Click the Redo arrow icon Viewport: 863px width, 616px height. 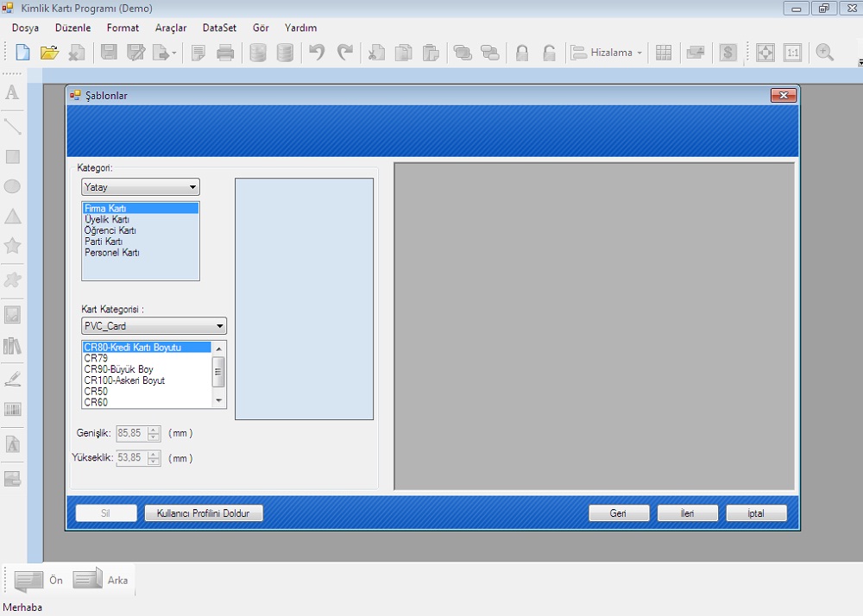click(345, 53)
